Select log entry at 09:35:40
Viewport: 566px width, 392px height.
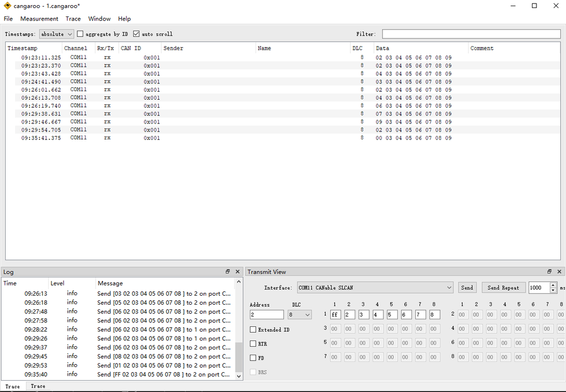[x=118, y=374]
